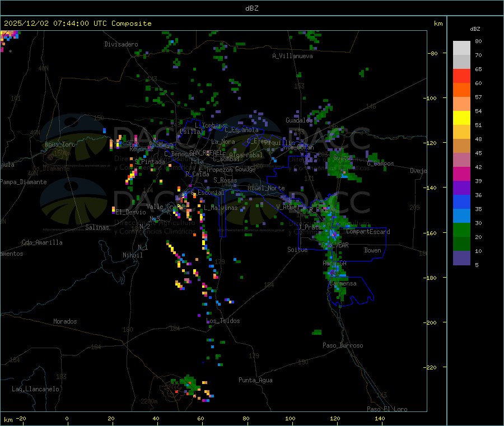Click the CompantEscand map label
Image resolution: width=504 pixels, height=426 pixels.
(368, 232)
